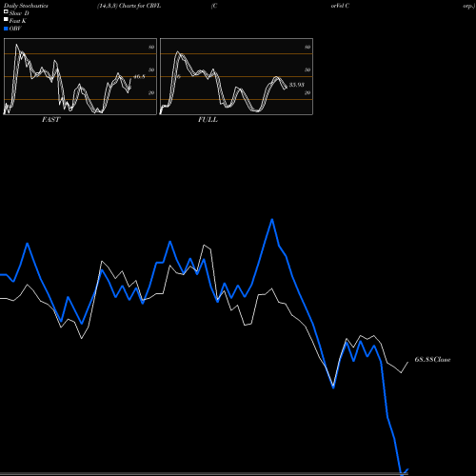Click the 'Slow D' legend label

click(19, 13)
